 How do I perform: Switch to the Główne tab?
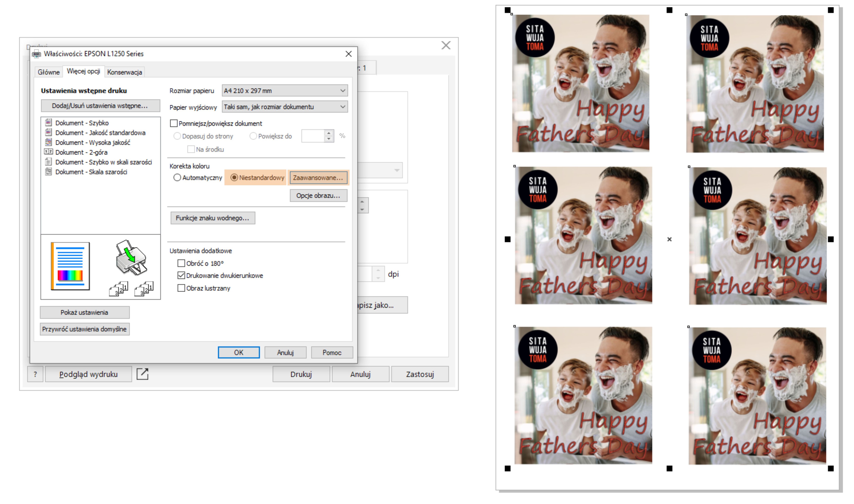(x=49, y=72)
